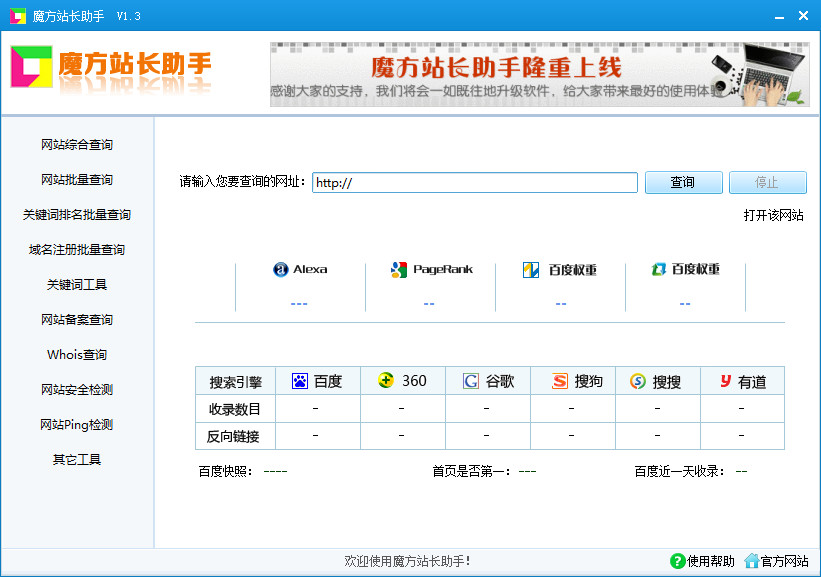Select 网站Ping检测 menu item
Screen dimensions: 821x577
[77, 425]
